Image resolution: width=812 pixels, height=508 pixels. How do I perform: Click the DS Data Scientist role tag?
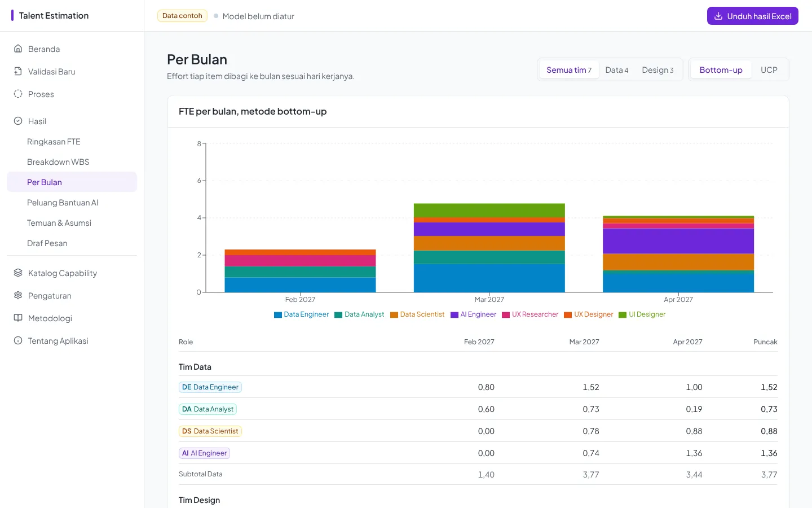coord(210,431)
